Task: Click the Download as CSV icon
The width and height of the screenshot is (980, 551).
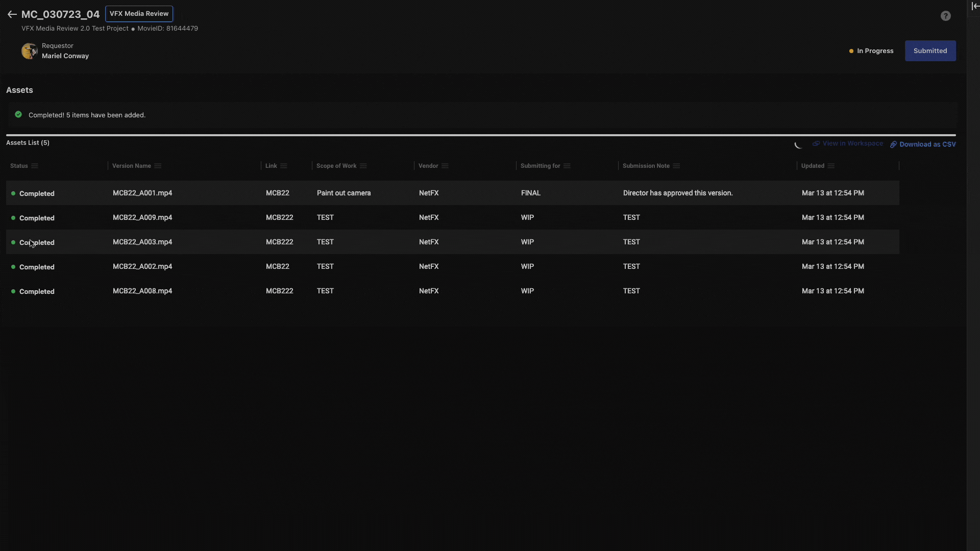Action: point(894,144)
